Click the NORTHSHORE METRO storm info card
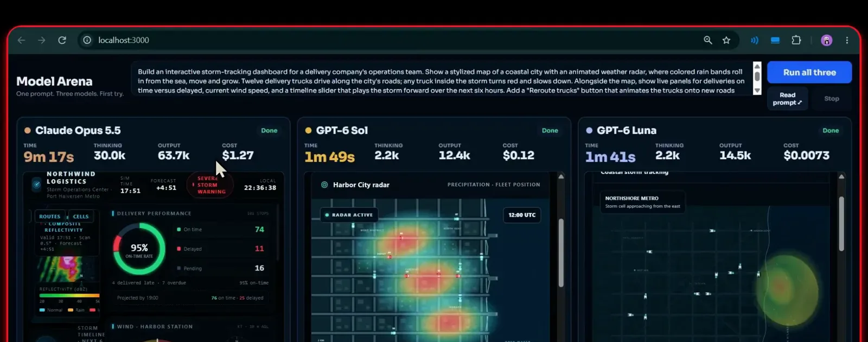The width and height of the screenshot is (868, 342). tap(643, 202)
